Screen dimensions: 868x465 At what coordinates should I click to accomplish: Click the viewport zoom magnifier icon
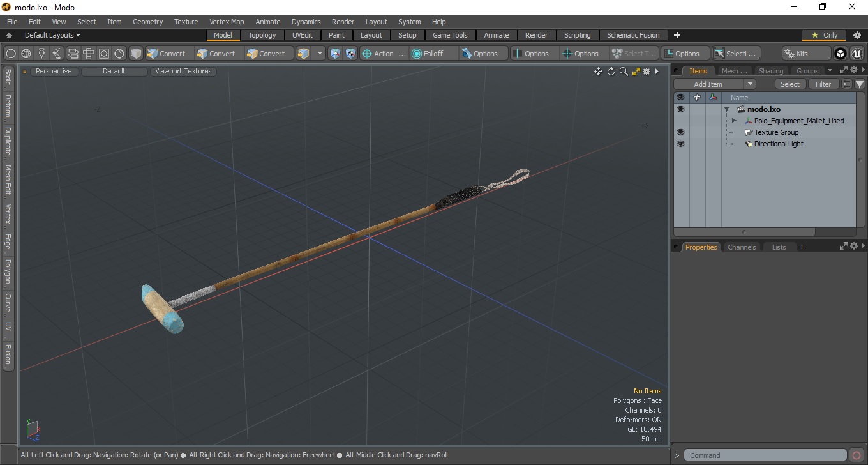tap(624, 72)
